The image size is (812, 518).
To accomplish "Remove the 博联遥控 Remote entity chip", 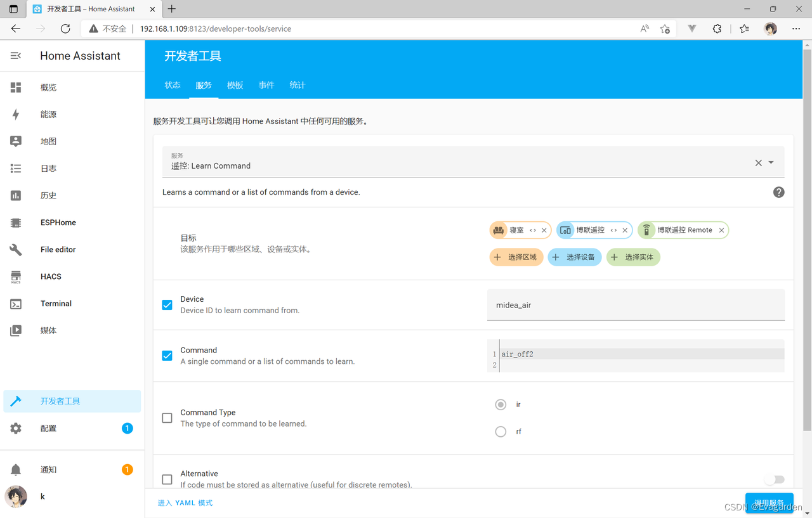I will pyautogui.click(x=721, y=230).
